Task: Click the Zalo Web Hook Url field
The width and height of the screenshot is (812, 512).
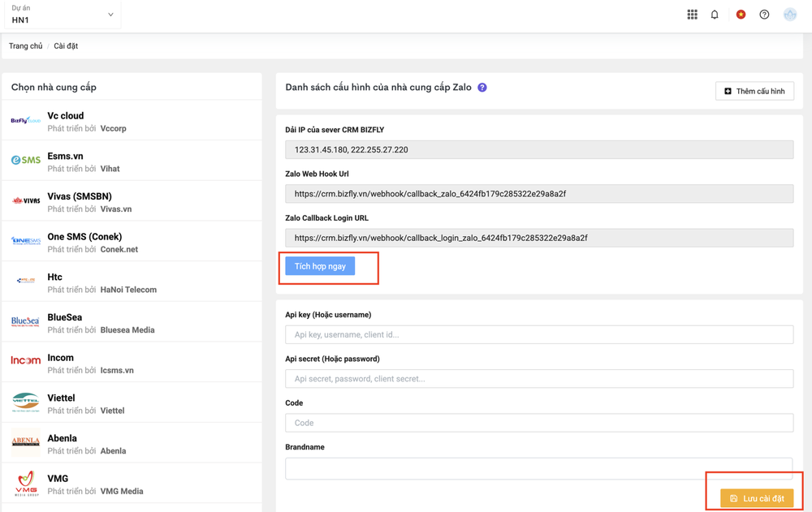Action: pos(539,194)
